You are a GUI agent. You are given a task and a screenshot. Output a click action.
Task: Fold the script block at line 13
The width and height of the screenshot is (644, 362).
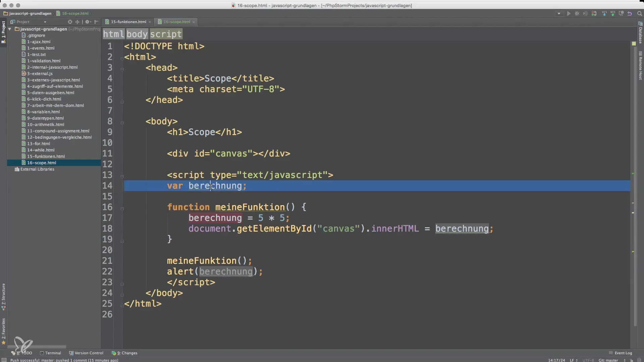pos(122,177)
